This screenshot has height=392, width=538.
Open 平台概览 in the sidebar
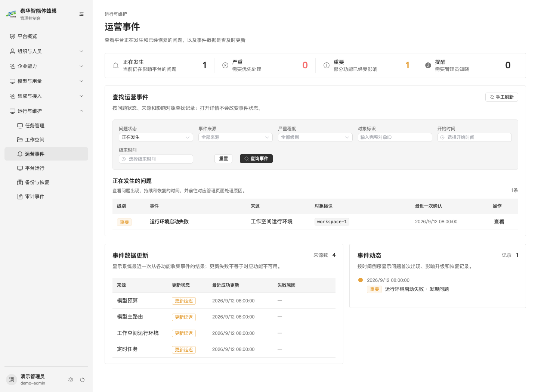46,36
